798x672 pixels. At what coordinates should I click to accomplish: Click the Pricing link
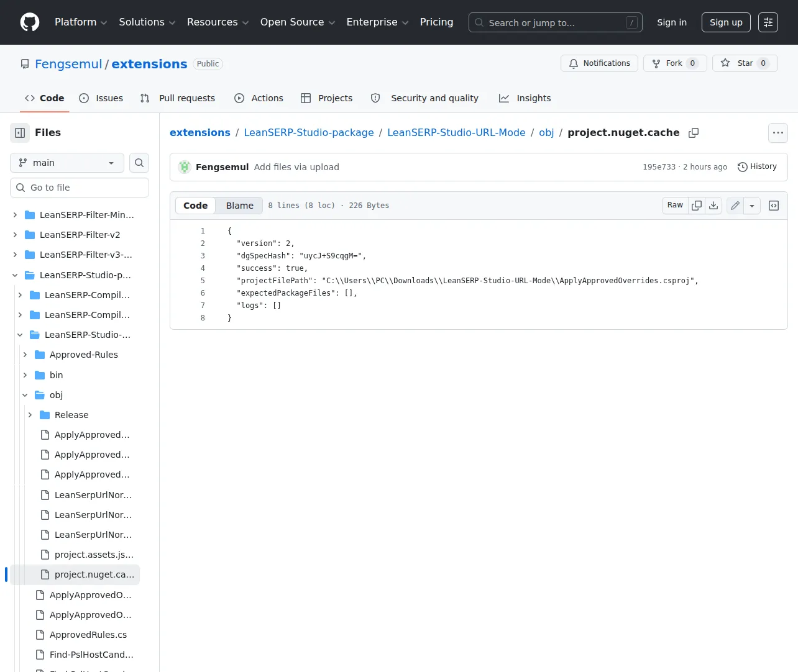[x=437, y=22]
